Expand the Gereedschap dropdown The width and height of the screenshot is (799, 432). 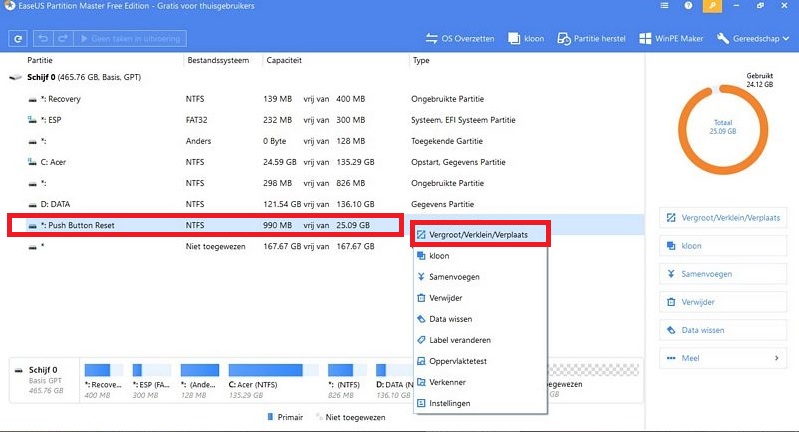pos(753,39)
